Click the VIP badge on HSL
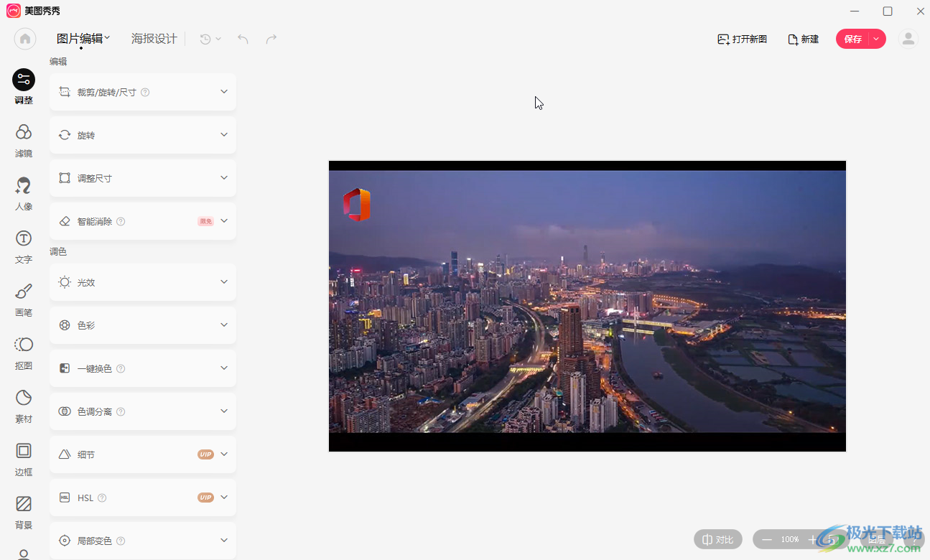This screenshot has height=560, width=930. click(206, 498)
